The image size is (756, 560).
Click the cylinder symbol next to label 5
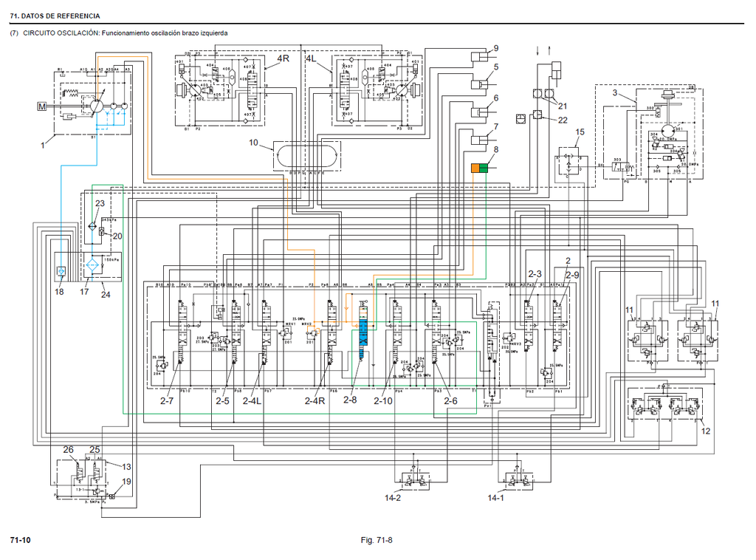click(x=480, y=86)
